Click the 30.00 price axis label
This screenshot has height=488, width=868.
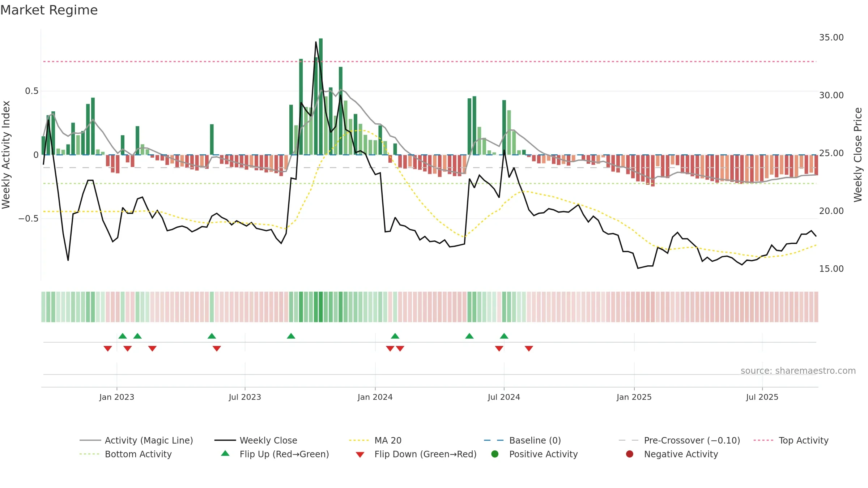tap(831, 95)
